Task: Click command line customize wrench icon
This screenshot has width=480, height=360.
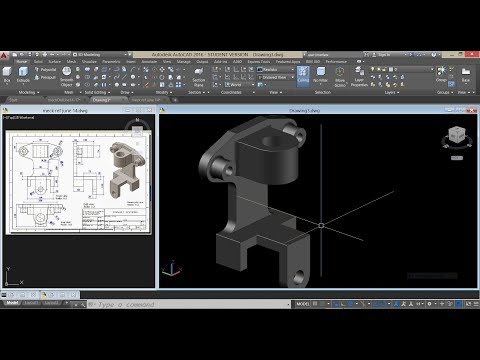Action: 82,305
